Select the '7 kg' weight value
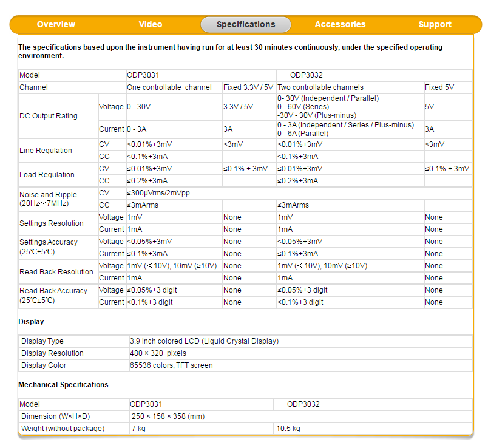This screenshot has width=488, height=448. click(x=138, y=429)
